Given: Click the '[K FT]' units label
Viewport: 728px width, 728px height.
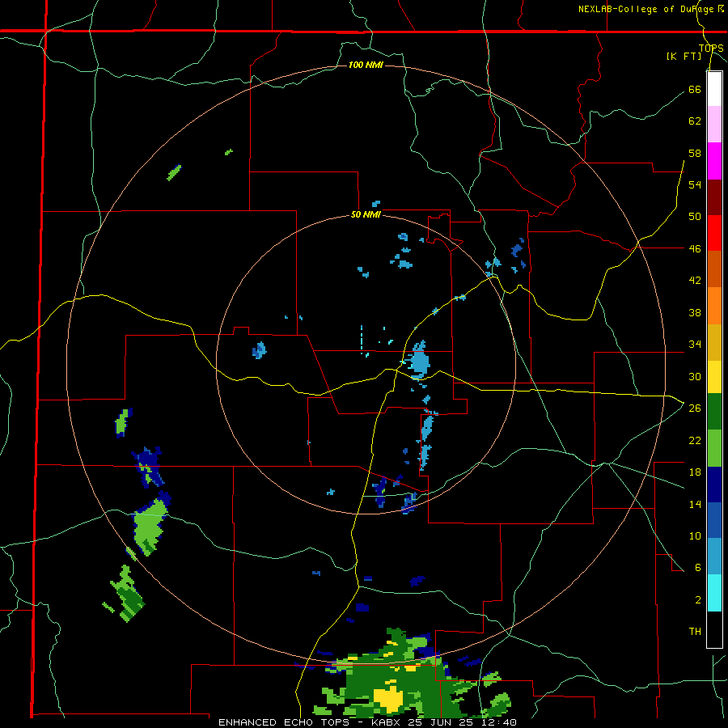Looking at the screenshot, I should pos(684,56).
